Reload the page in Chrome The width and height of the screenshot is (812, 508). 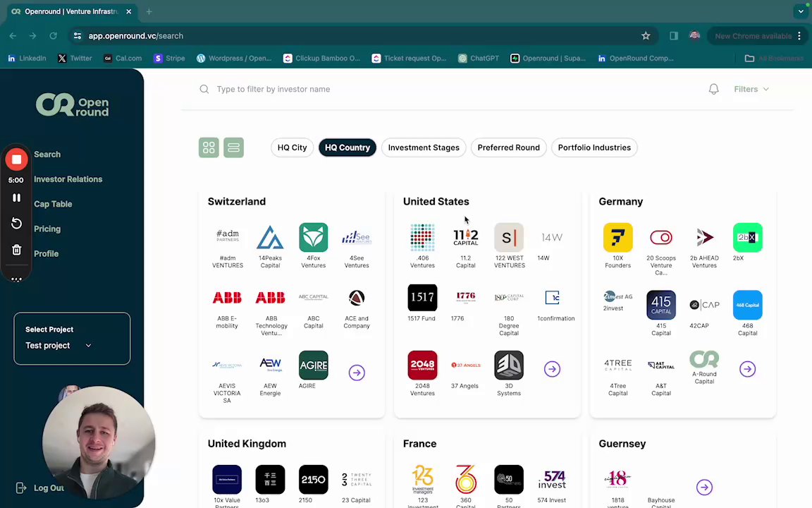pos(53,36)
